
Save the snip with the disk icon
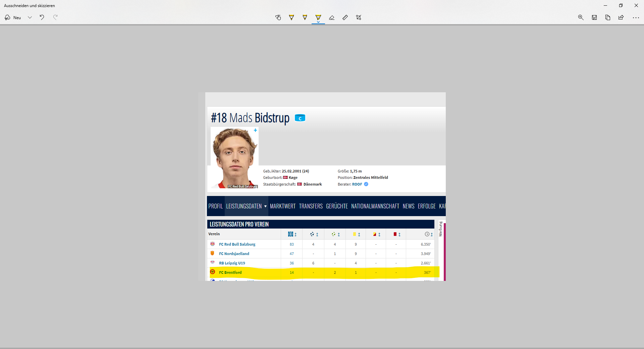click(594, 17)
